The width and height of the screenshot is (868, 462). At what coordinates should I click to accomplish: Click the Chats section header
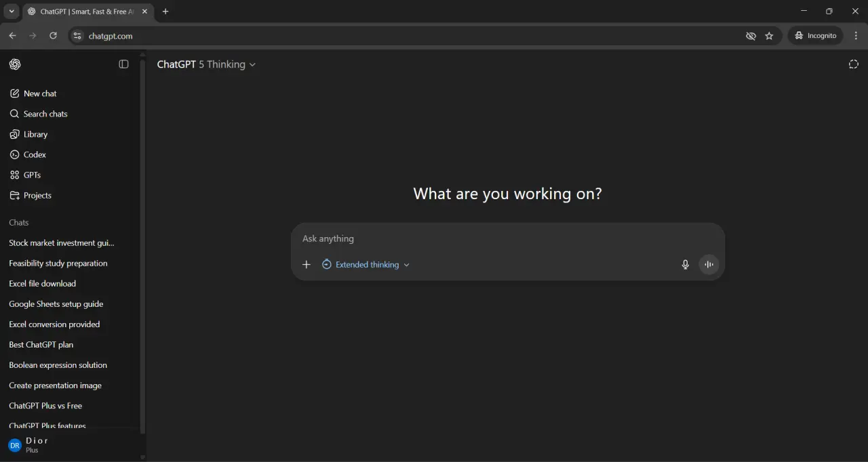19,222
